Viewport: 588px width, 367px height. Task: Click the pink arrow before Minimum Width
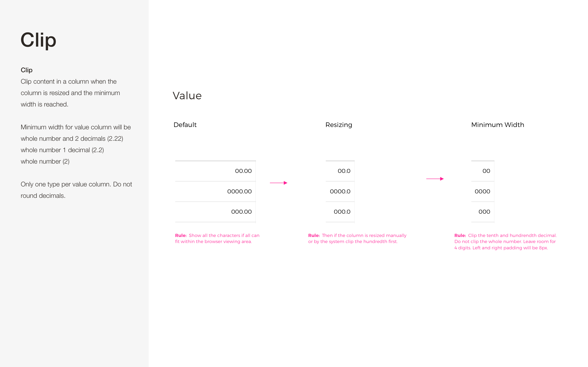click(x=435, y=179)
